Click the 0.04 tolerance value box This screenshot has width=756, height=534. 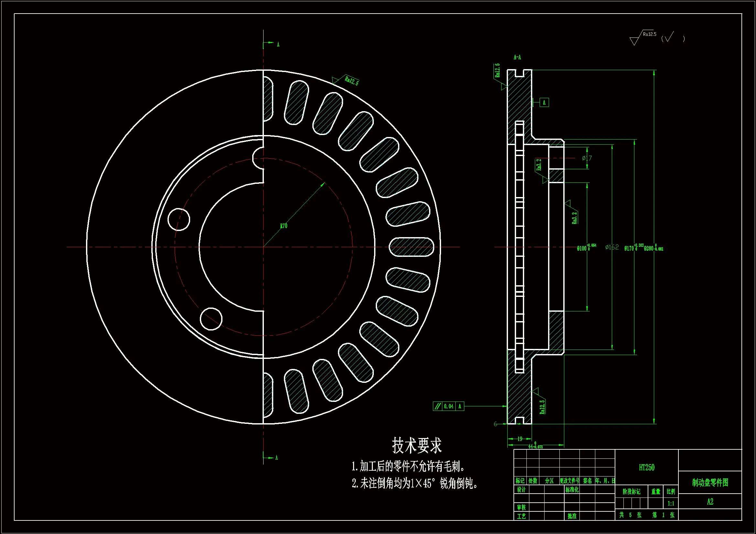[448, 406]
